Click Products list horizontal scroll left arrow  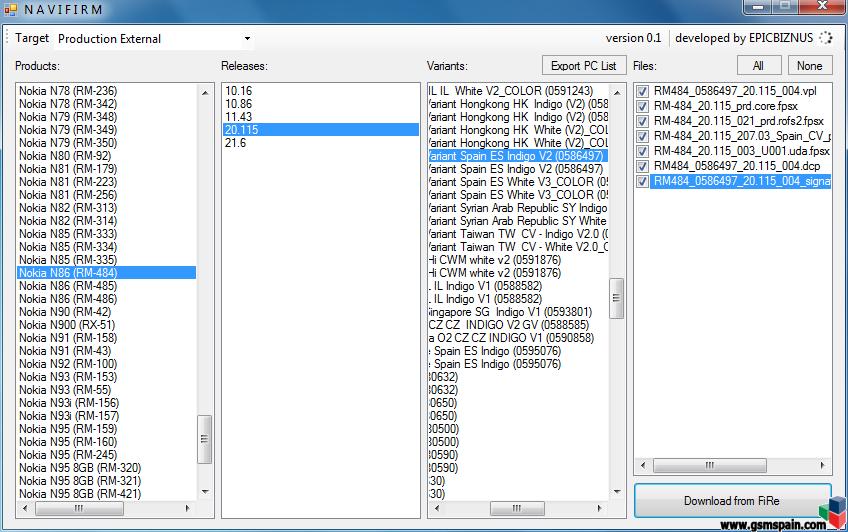pyautogui.click(x=25, y=508)
